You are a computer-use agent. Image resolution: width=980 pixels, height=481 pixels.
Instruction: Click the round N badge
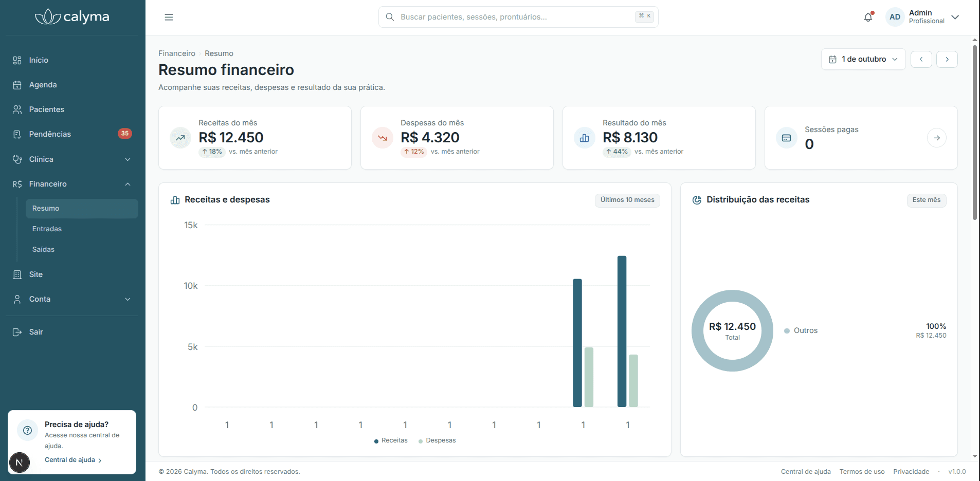(x=19, y=462)
